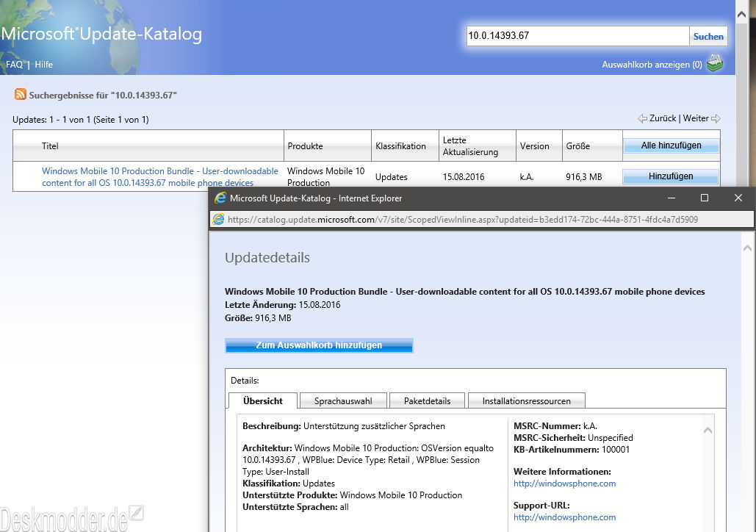Click the 15.08.2016 date cell in results
This screenshot has width=756, height=532.
464,177
